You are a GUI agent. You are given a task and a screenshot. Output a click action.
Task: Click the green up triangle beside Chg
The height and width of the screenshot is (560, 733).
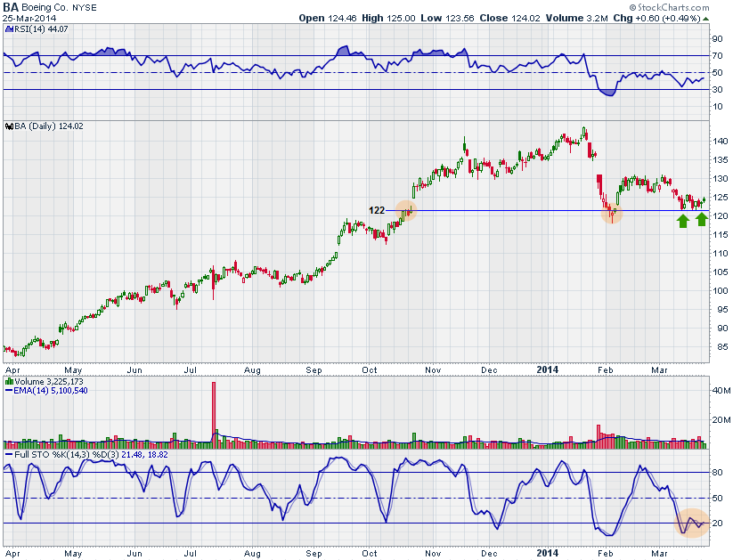tap(705, 17)
